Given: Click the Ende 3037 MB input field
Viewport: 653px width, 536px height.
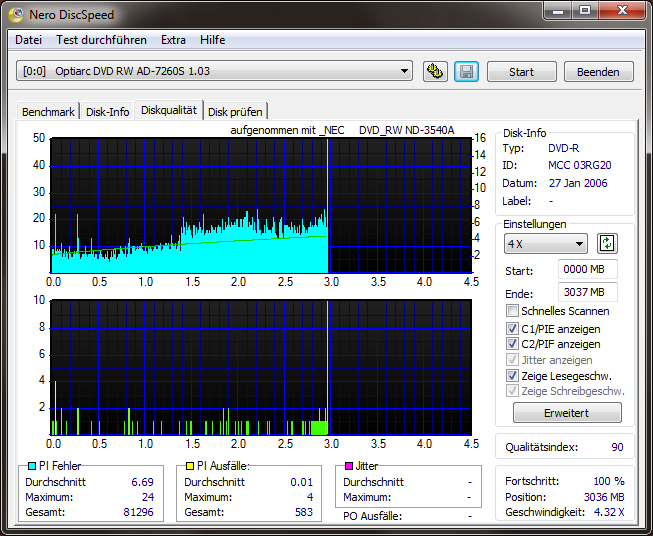Looking at the screenshot, I should click(588, 292).
